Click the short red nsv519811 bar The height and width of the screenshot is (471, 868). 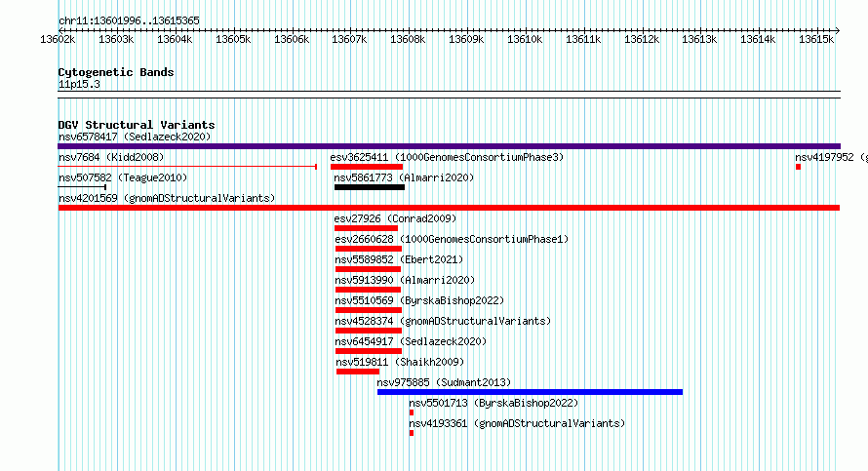(358, 372)
